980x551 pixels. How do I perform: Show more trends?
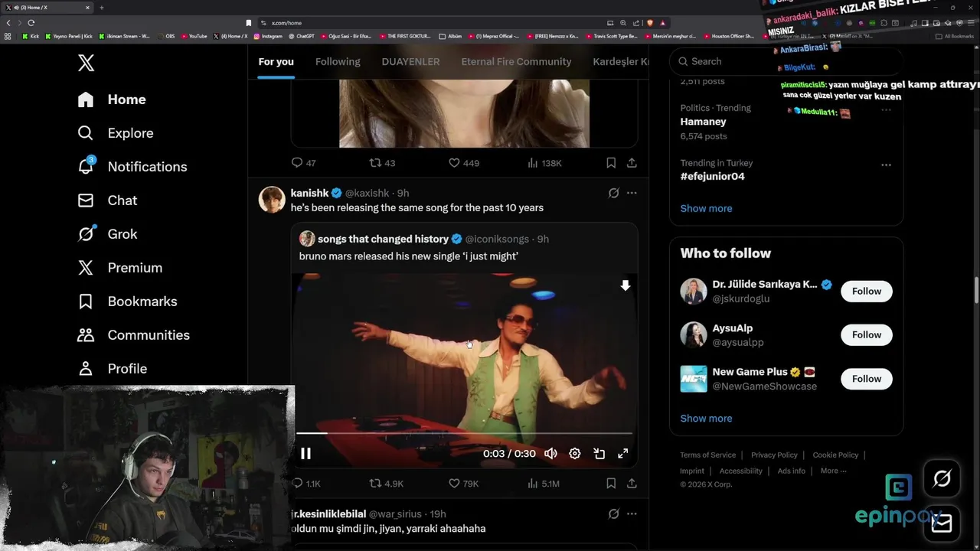tap(706, 208)
